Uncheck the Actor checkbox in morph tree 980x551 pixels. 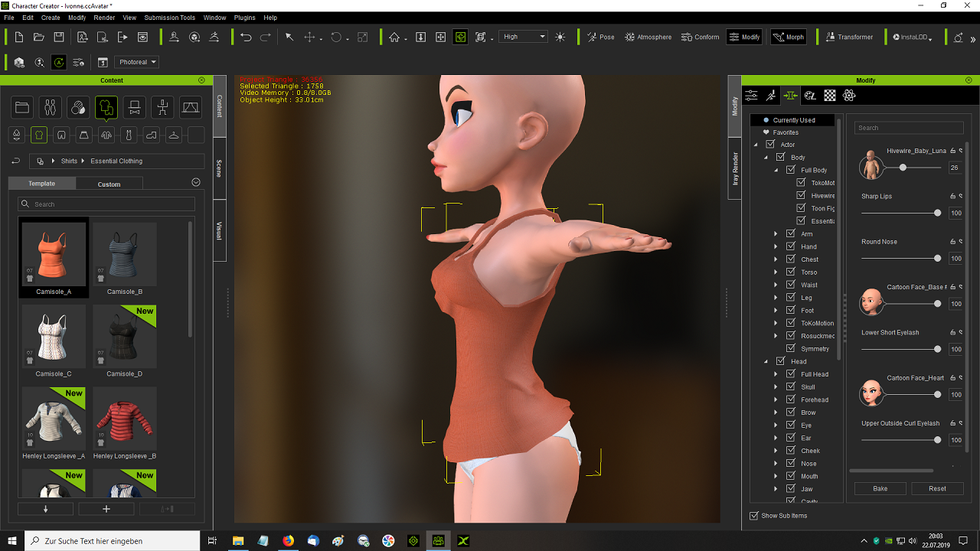tap(770, 145)
